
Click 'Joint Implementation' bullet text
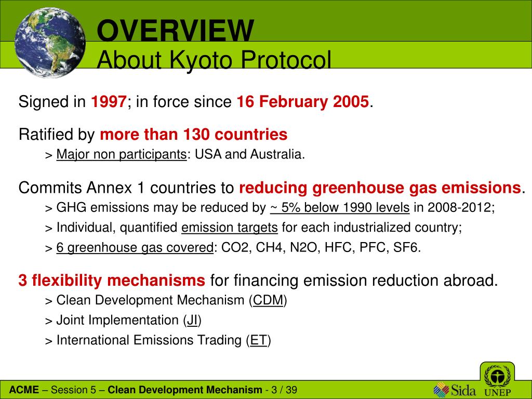click(117, 320)
